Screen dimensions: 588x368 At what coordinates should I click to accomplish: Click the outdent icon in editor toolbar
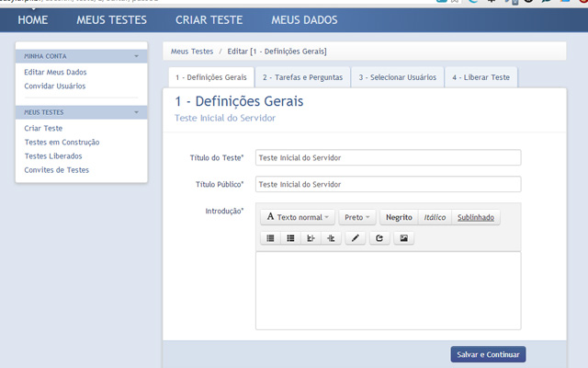(311, 238)
